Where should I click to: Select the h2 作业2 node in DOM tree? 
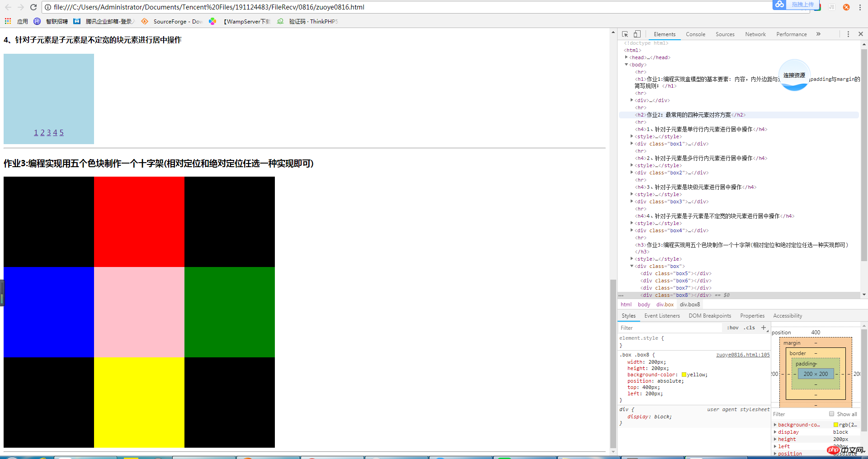tap(690, 115)
